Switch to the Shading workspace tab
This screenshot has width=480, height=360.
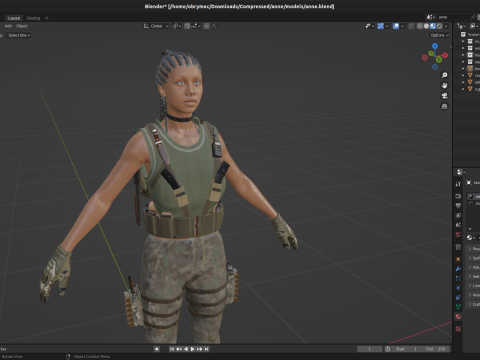pos(33,18)
